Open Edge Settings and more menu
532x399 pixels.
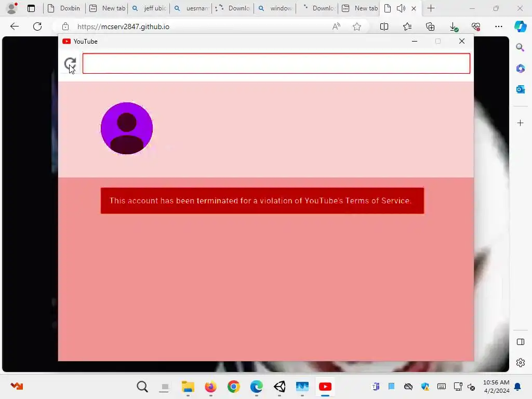498,26
